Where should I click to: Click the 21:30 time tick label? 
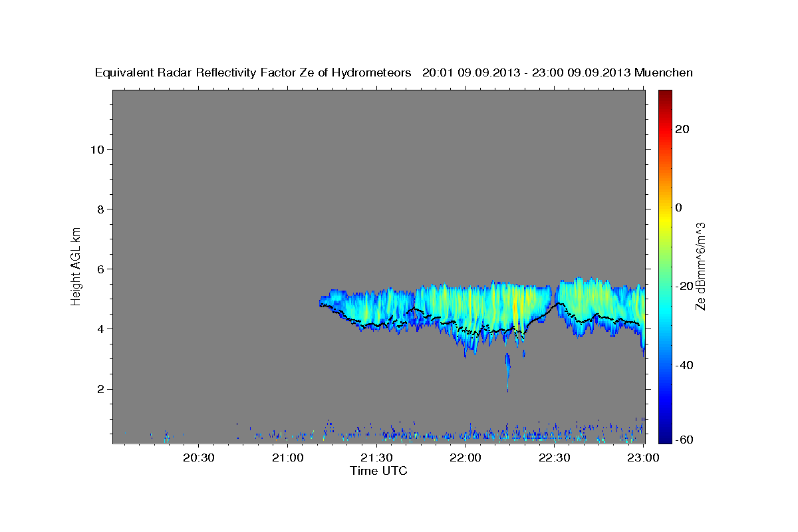click(x=377, y=458)
